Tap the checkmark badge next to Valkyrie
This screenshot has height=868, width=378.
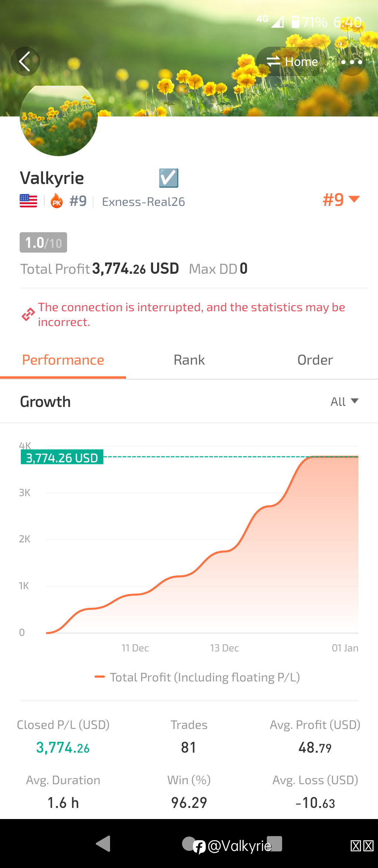tap(169, 178)
